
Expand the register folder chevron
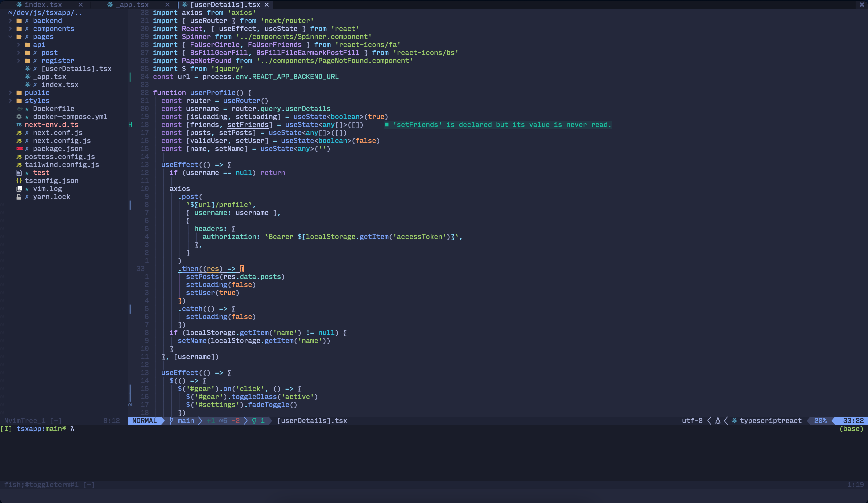coord(19,61)
